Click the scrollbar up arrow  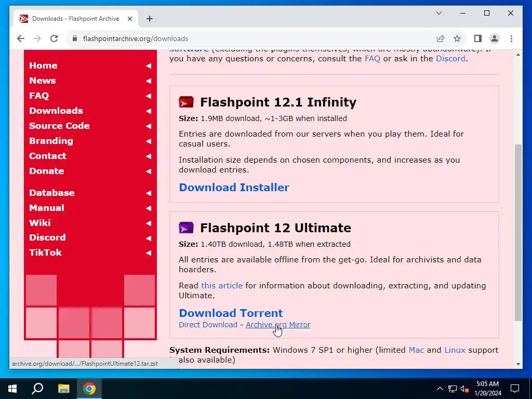pyautogui.click(x=518, y=55)
